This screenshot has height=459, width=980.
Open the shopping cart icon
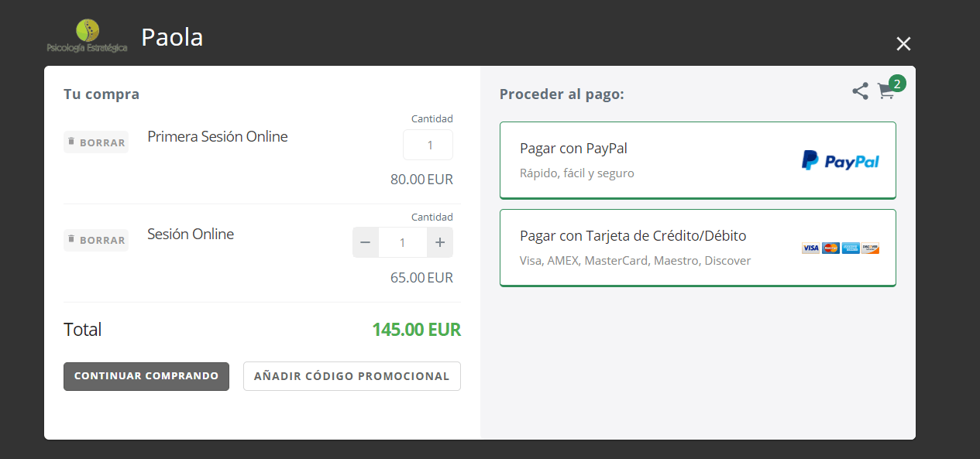click(x=885, y=91)
